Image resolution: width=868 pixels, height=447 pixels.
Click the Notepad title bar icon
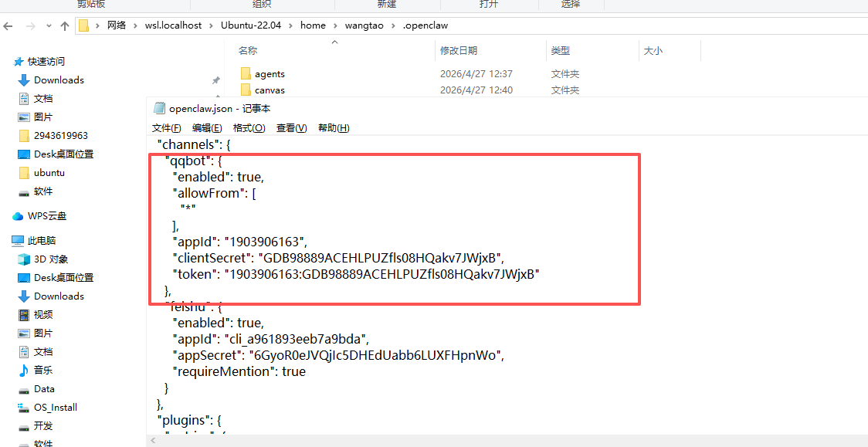point(159,108)
